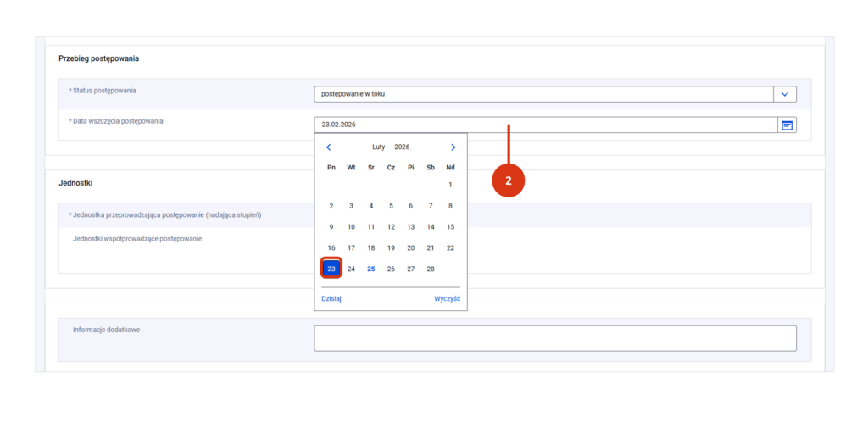The image size is (868, 433).
Task: Open the 'postępowanie w toku' combo box
Action: (x=542, y=94)
